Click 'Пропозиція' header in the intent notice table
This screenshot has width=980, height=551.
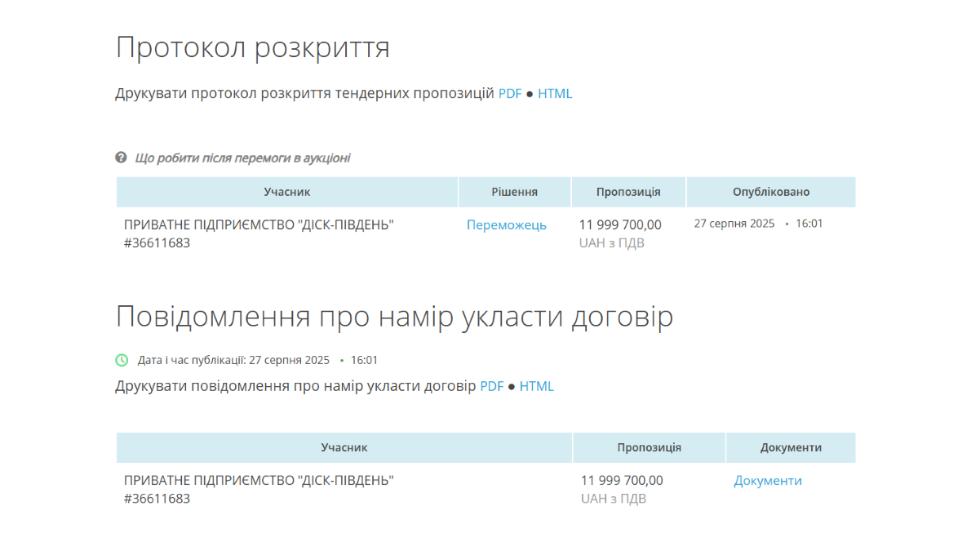pos(650,447)
